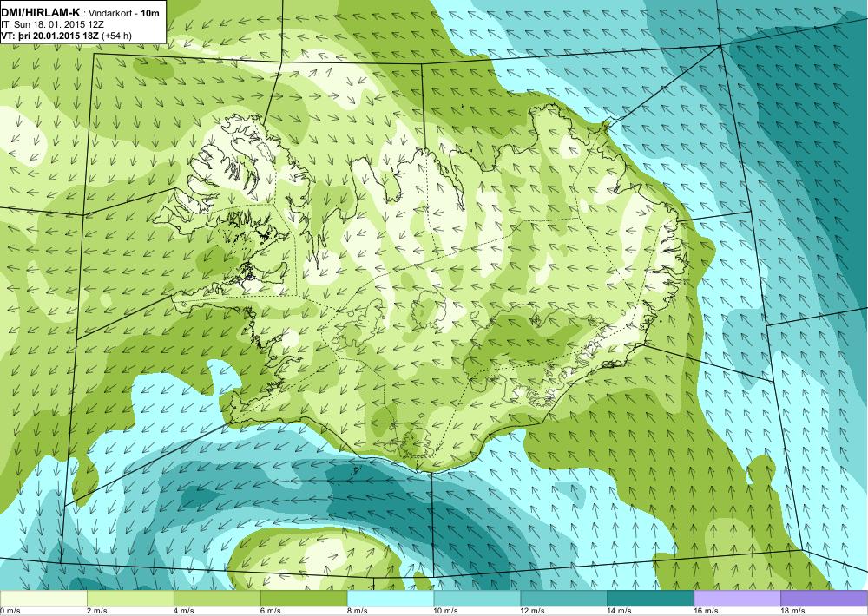
Task: Click the VT: þri 20.01.2015 18Z line
Action: tap(49, 36)
